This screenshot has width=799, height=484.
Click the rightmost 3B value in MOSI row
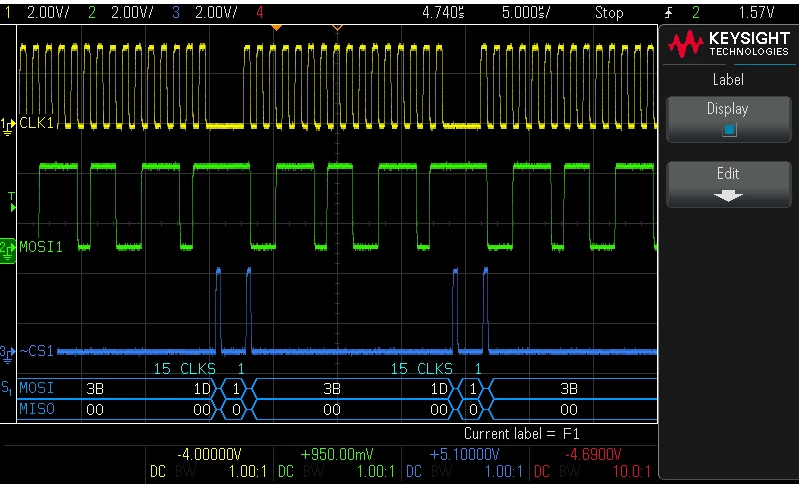coord(569,389)
